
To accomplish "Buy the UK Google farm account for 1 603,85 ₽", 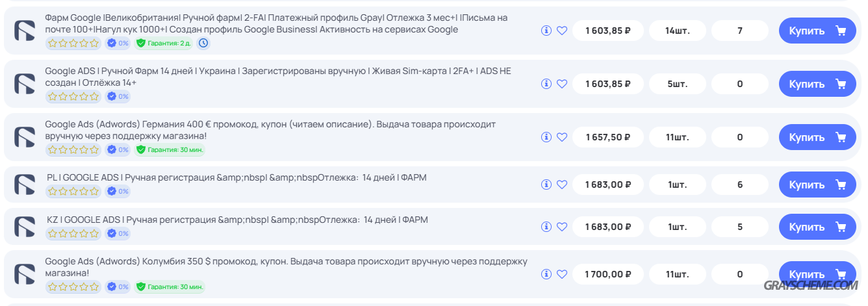I will click(x=817, y=31).
